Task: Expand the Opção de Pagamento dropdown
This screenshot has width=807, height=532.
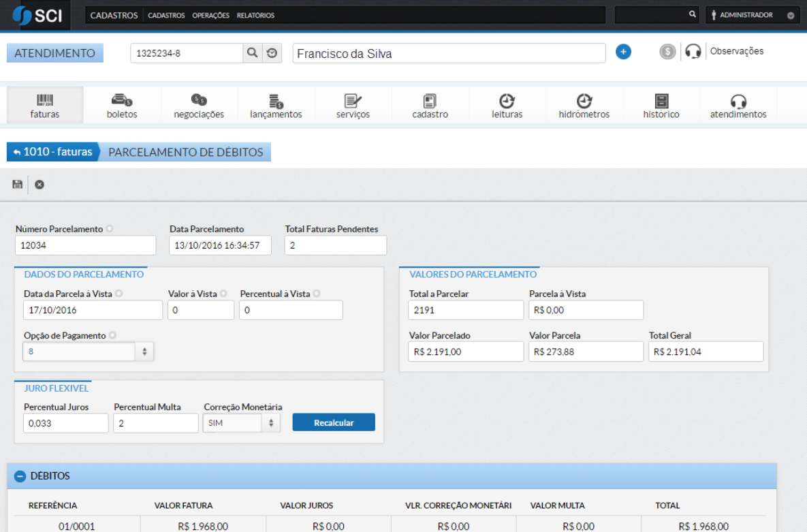Action: (x=89, y=351)
